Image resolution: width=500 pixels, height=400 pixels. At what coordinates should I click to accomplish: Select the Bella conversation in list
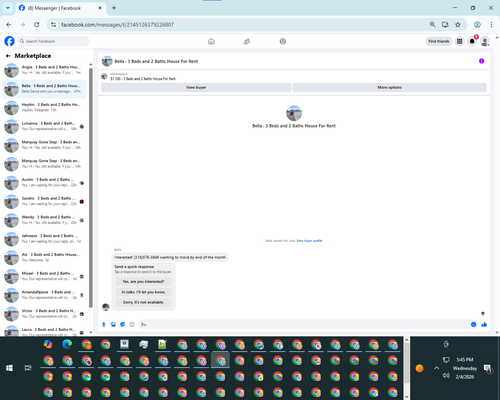pos(44,89)
